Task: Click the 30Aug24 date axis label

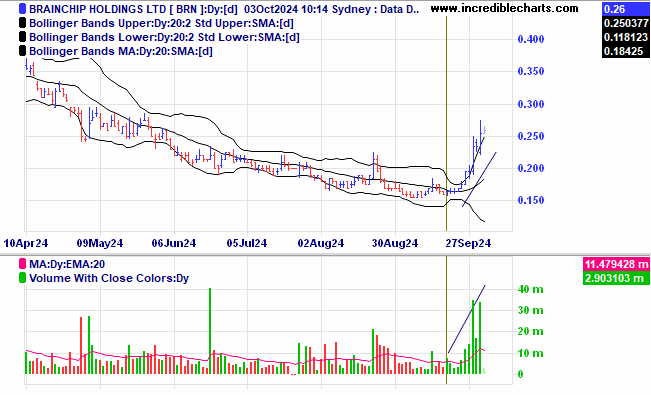Action: click(x=395, y=243)
